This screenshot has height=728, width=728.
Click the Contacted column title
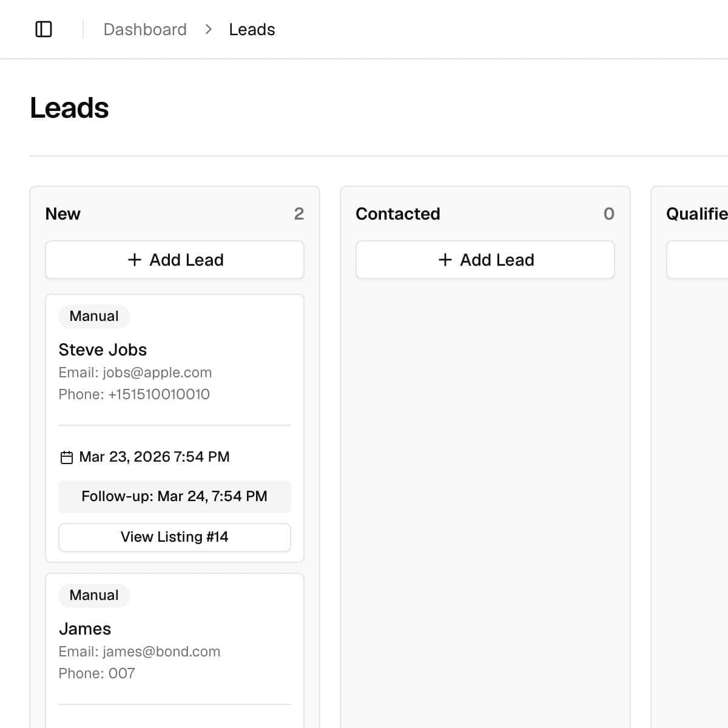[398, 214]
